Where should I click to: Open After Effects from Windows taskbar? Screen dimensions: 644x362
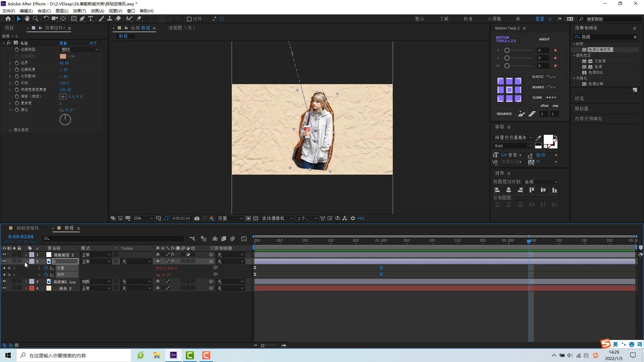point(173,355)
